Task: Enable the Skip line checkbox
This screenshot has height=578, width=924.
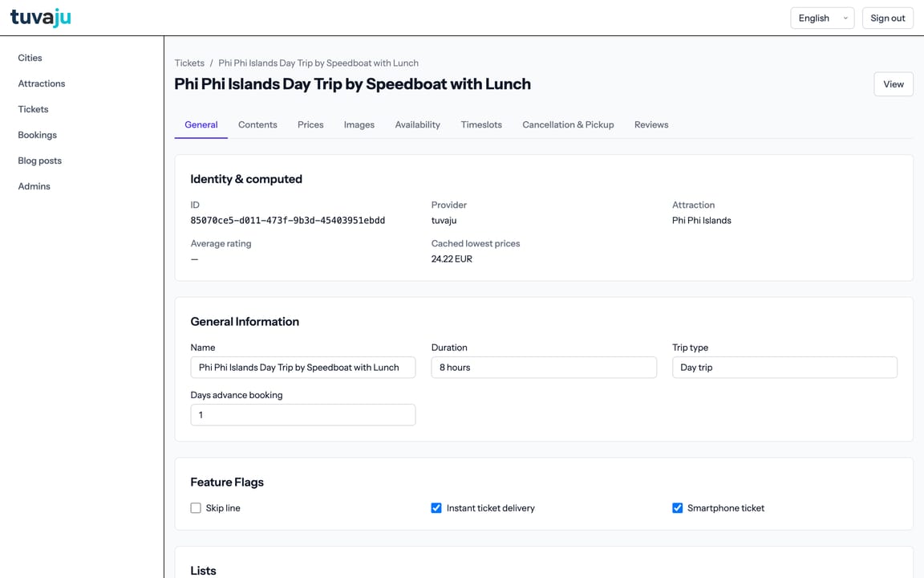Action: pos(196,508)
